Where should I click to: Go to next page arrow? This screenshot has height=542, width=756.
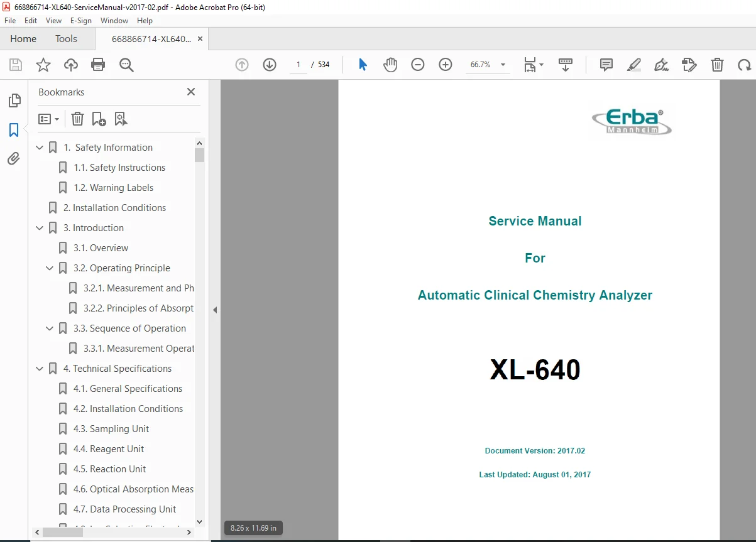270,65
